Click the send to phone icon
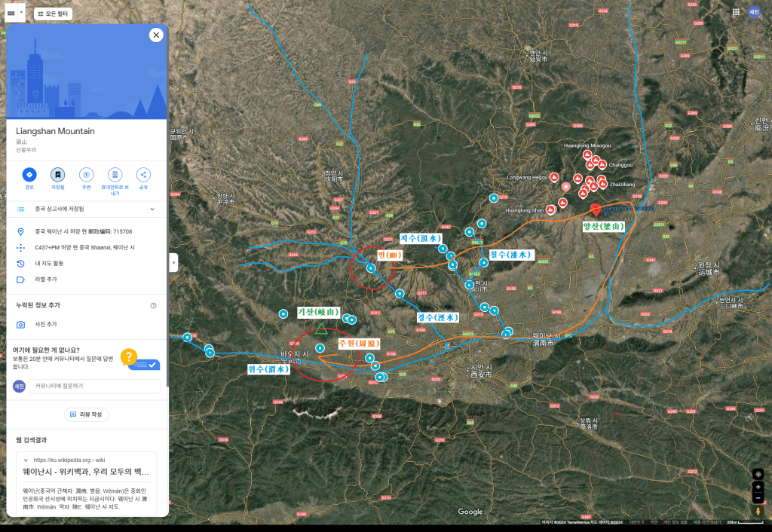 point(115,175)
